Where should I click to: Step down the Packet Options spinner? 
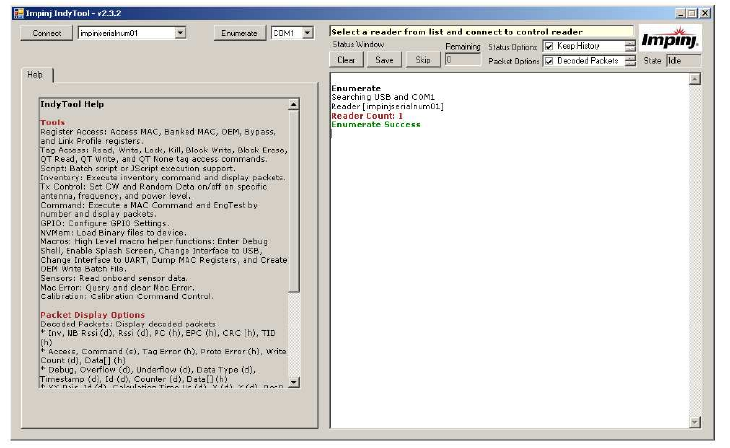click(x=630, y=63)
